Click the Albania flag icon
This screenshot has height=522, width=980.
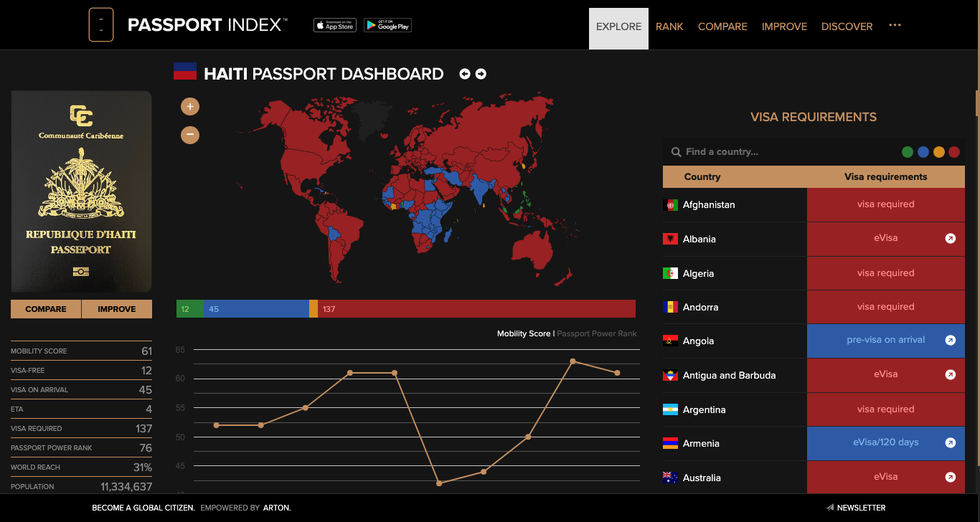click(671, 239)
